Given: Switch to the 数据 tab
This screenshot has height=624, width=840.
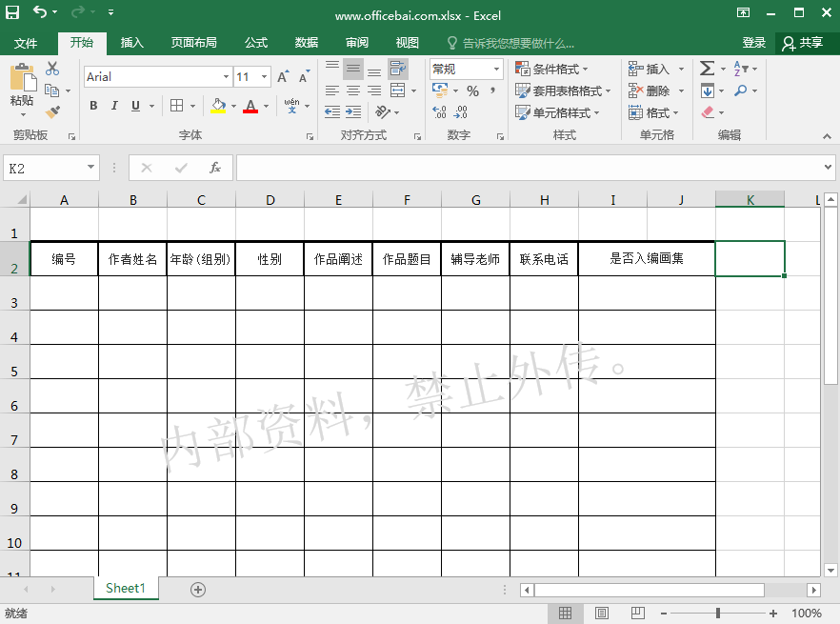Looking at the screenshot, I should [x=307, y=43].
